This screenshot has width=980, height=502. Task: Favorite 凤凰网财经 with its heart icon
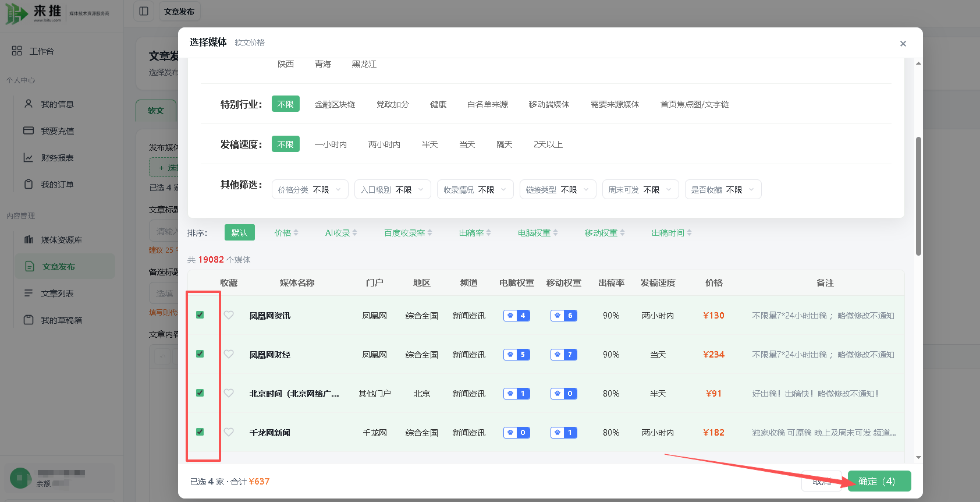tap(229, 354)
